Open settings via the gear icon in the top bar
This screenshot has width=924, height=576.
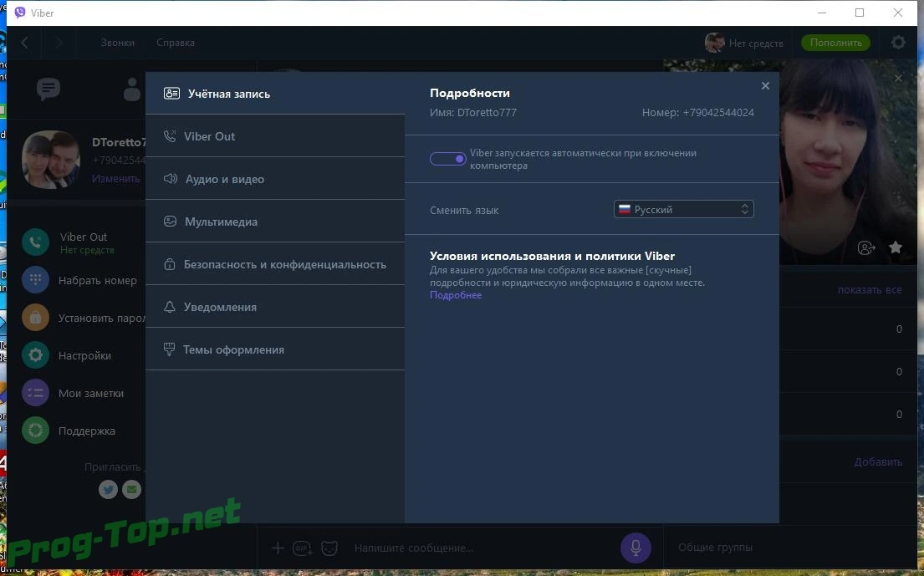point(898,43)
